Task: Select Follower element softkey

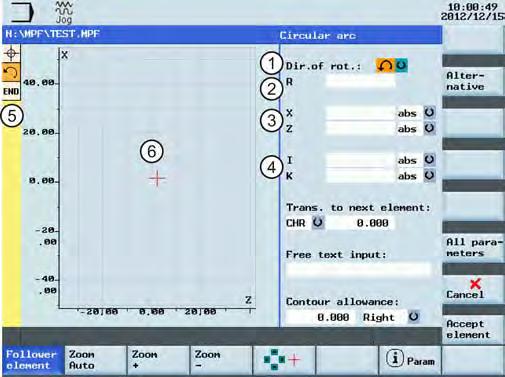Action: (32, 360)
